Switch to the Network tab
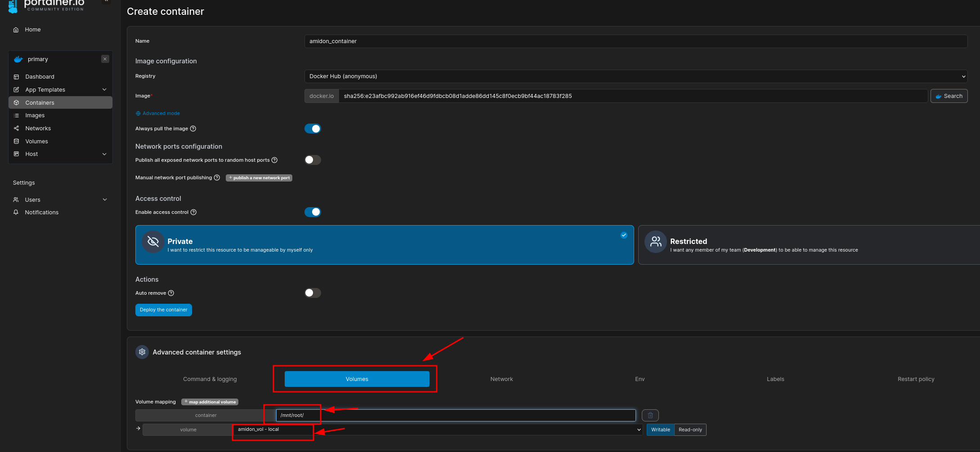The height and width of the screenshot is (452, 980). point(501,379)
